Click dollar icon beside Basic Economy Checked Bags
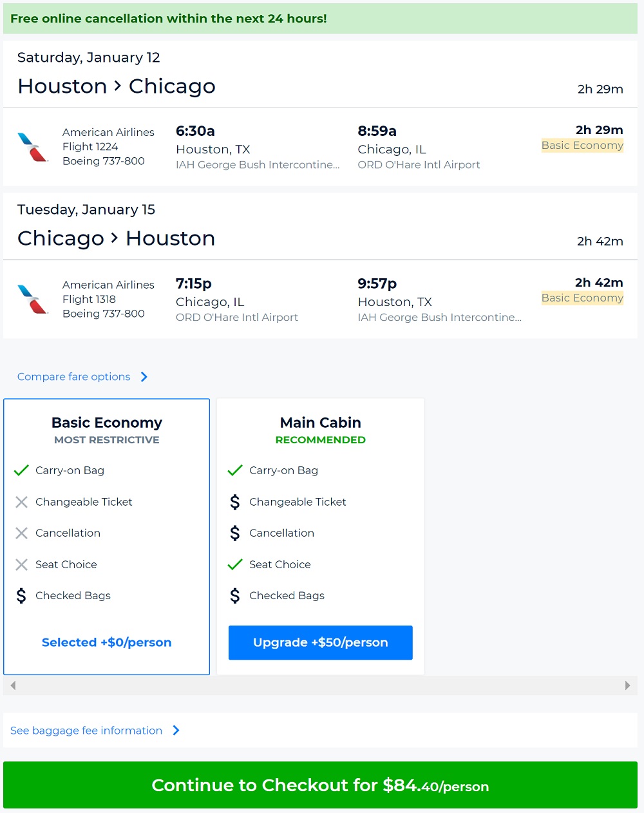 click(x=21, y=596)
